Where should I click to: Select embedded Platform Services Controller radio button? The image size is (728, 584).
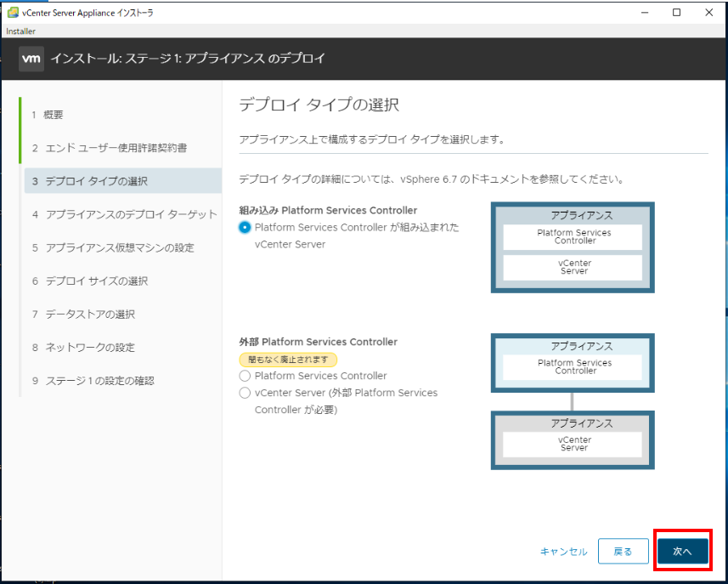click(245, 227)
